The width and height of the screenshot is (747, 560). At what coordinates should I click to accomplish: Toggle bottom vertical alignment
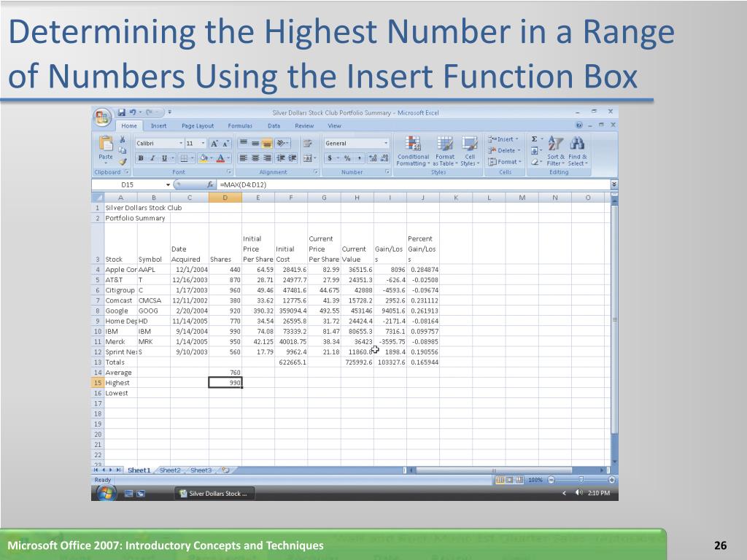pyautogui.click(x=267, y=144)
